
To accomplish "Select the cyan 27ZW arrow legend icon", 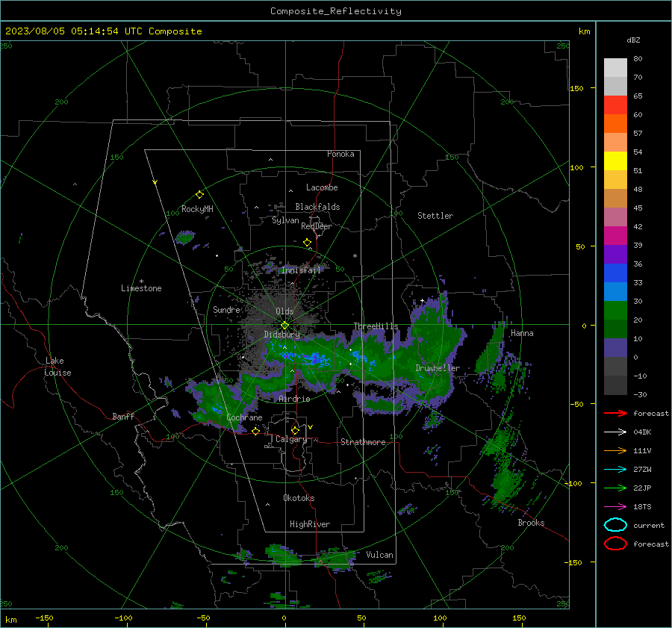I will coord(615,469).
